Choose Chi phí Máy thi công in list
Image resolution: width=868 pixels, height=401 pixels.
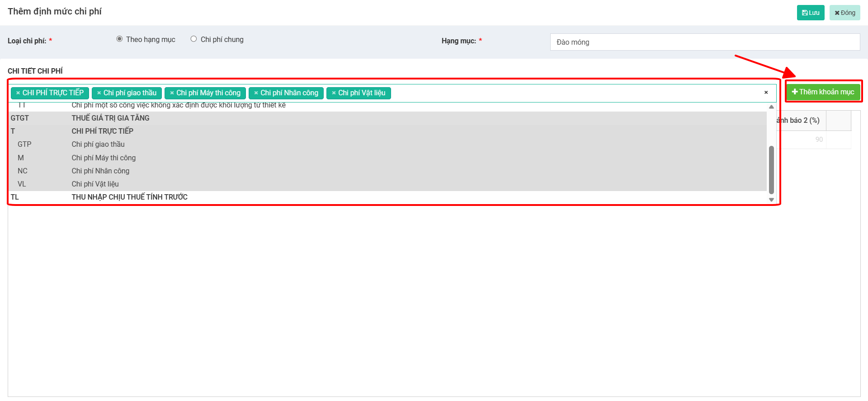tap(104, 158)
